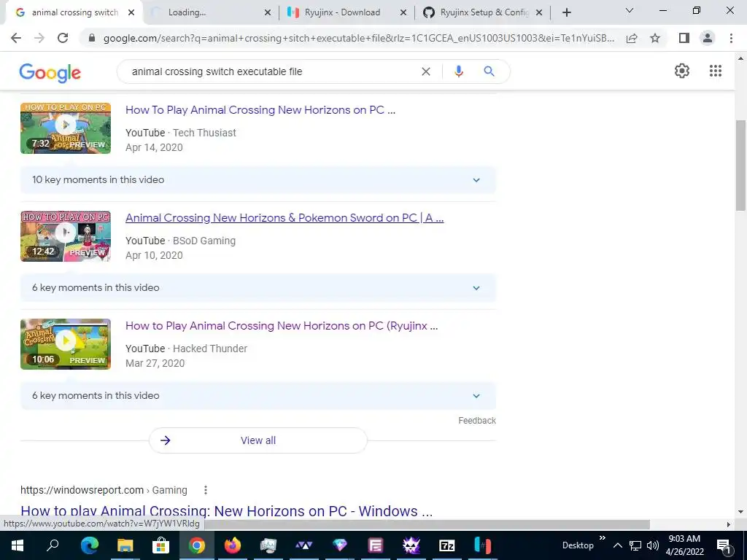
Task: Open network status in the tray
Action: coord(635,545)
